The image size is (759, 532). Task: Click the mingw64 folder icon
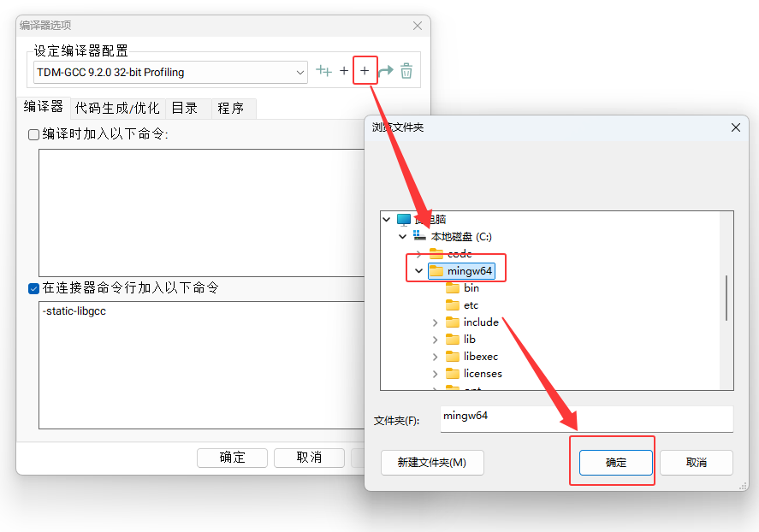pyautogui.click(x=436, y=270)
